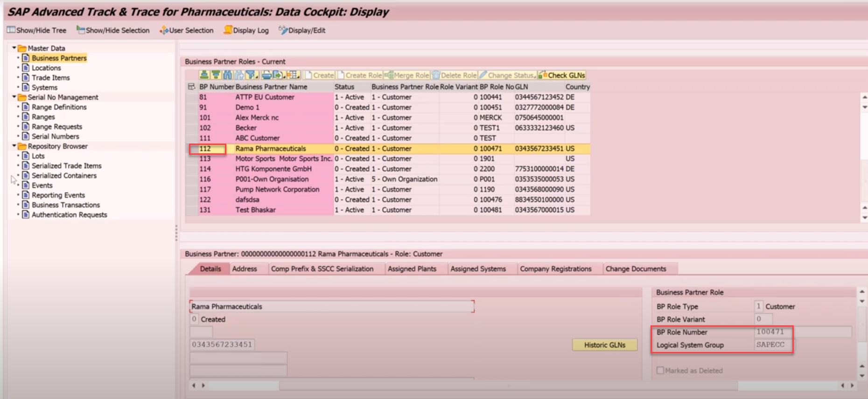Open Authentication Requests in the tree

click(69, 215)
